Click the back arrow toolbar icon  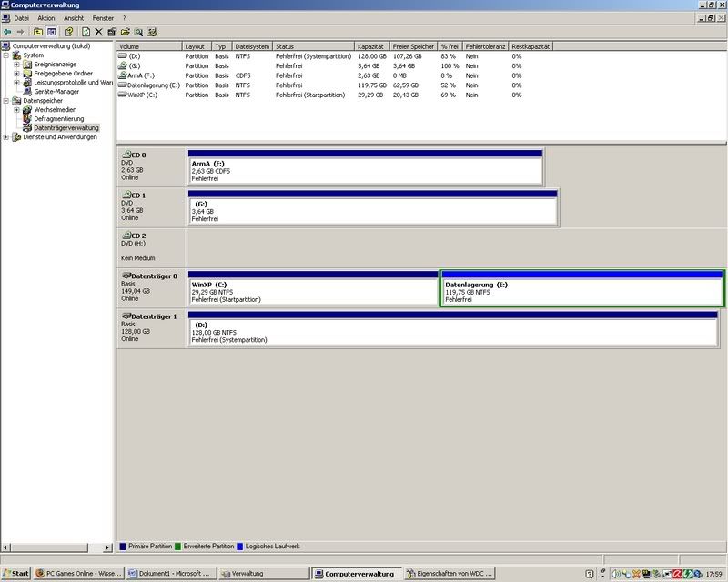pyautogui.click(x=7, y=31)
